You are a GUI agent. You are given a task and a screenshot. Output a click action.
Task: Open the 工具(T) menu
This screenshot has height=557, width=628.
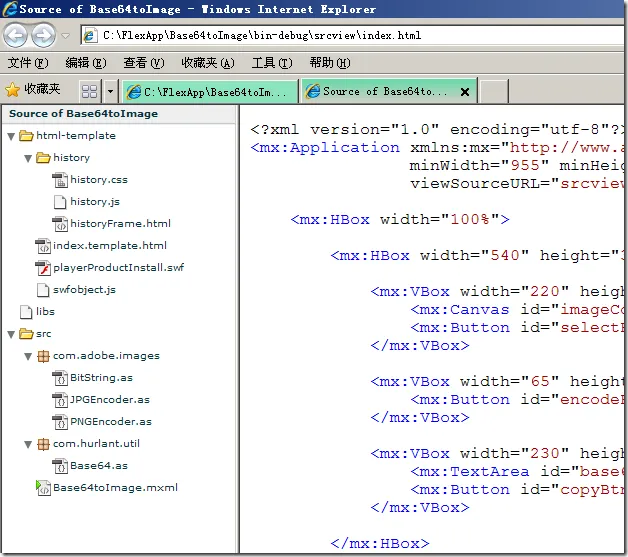pos(271,63)
